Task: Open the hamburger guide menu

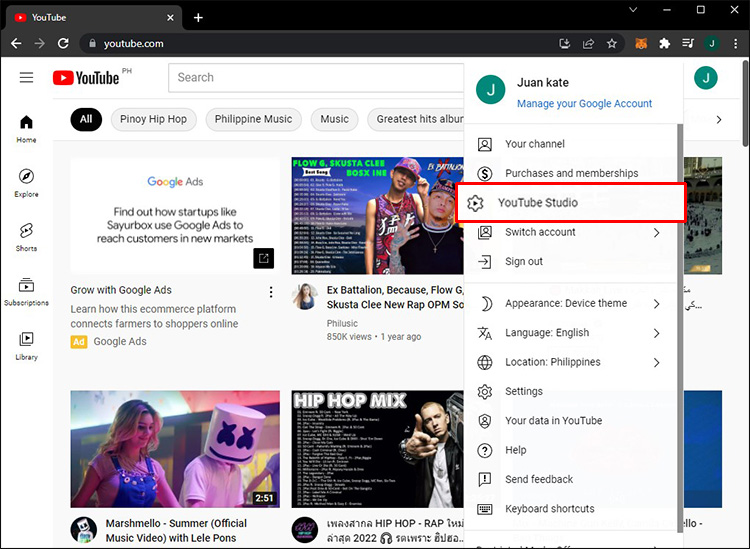Action: click(26, 78)
